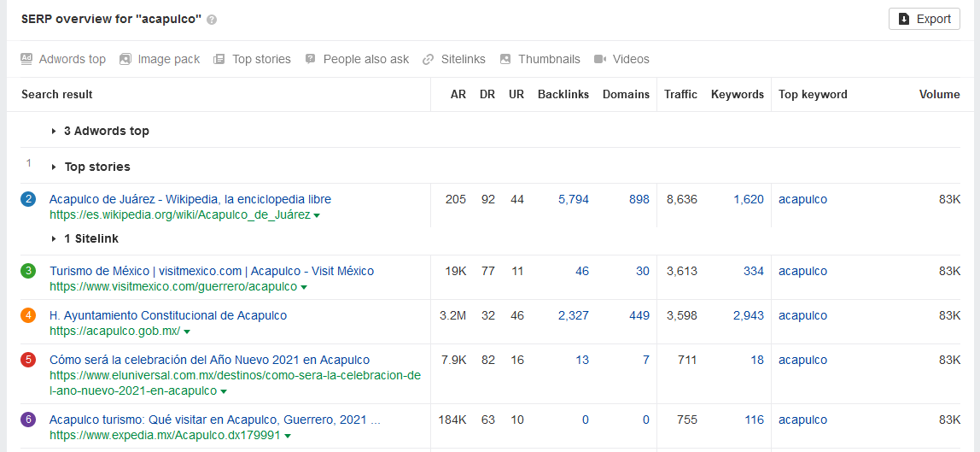Export the SERP overview
This screenshot has width=980, height=452.
coord(925,19)
